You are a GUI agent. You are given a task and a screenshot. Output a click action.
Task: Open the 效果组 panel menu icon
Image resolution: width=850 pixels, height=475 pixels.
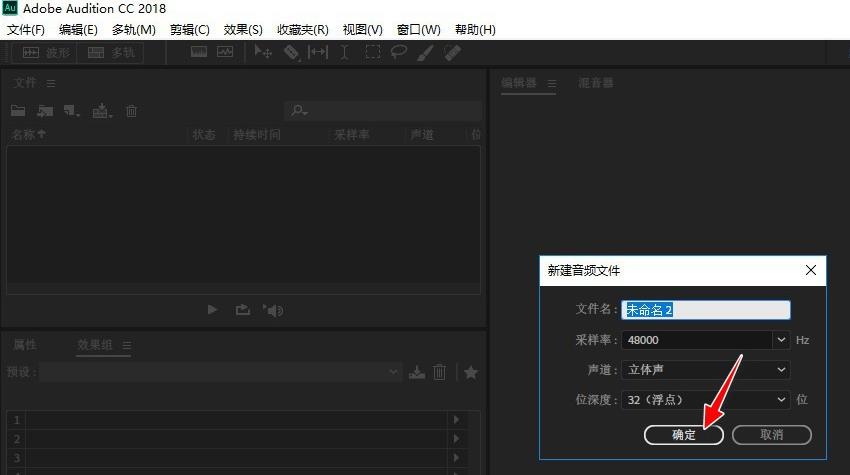pyautogui.click(x=127, y=345)
